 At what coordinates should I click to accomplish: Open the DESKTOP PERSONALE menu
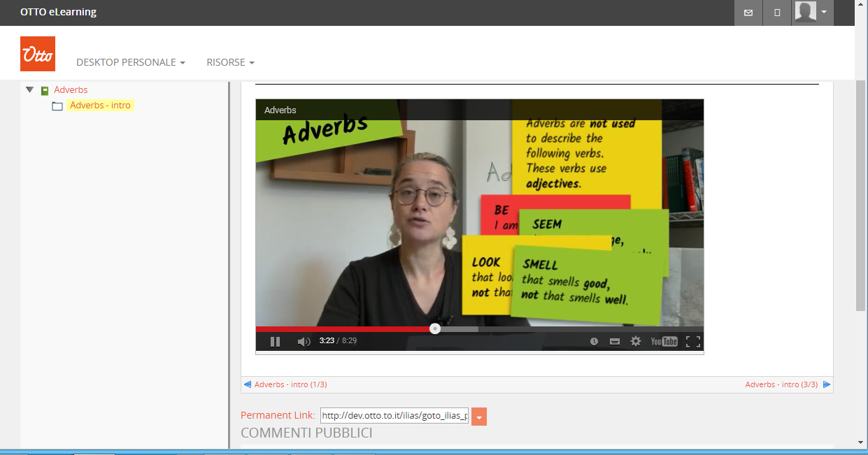click(x=130, y=62)
